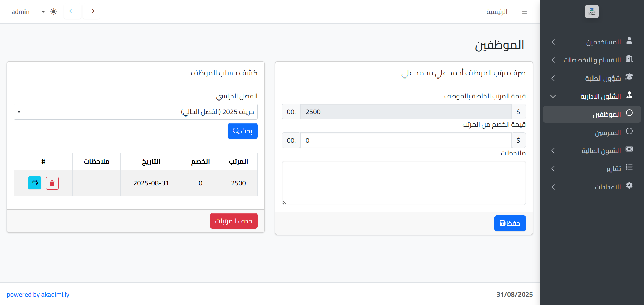Click the cyan print icon in salary row
The height and width of the screenshot is (305, 644).
[35, 183]
